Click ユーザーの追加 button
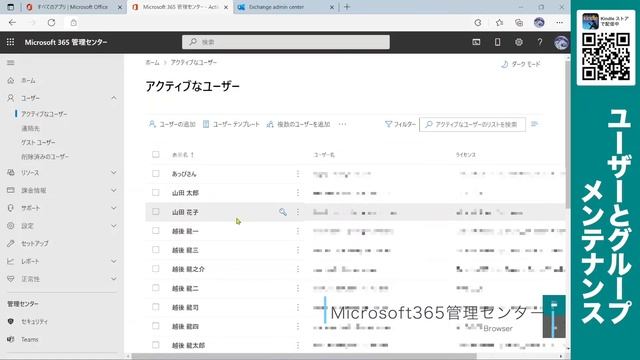Image resolution: width=640 pixels, height=360 pixels. [x=172, y=124]
